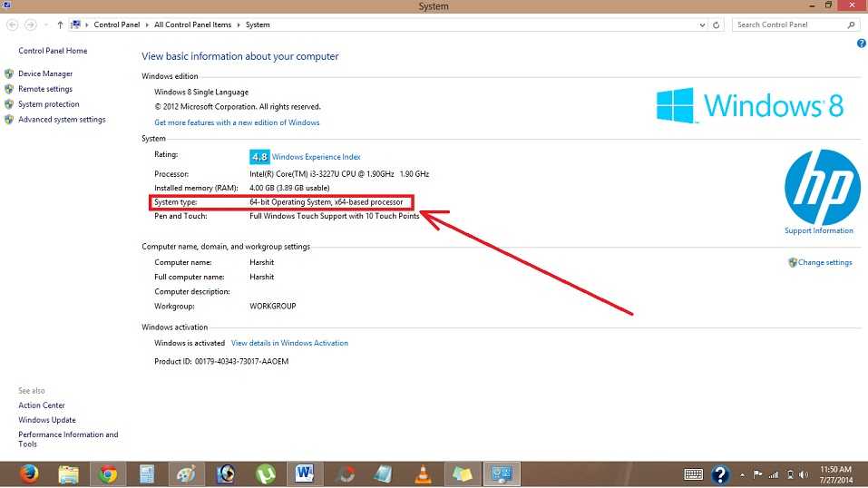Show hidden tray icons arrow
The height and width of the screenshot is (488, 868).
742,474
